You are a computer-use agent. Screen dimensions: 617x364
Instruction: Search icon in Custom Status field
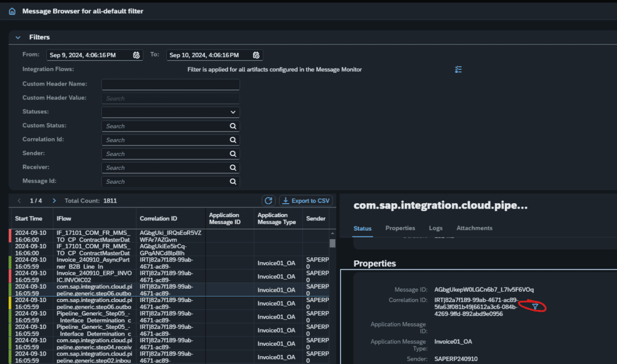pos(233,127)
